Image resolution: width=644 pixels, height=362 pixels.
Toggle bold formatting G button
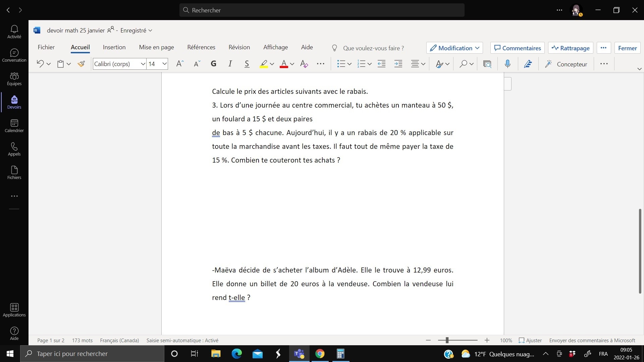(x=213, y=64)
